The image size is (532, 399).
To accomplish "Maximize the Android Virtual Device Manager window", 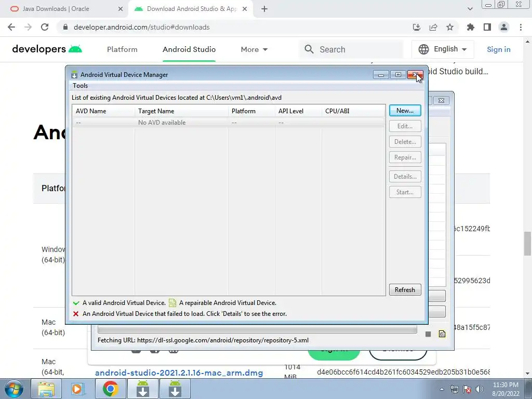I will point(398,75).
